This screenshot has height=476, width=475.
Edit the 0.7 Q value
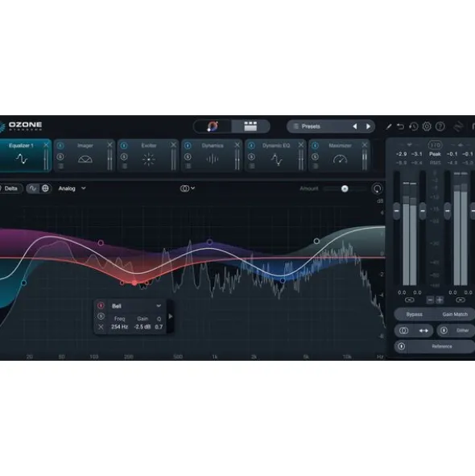[x=159, y=327]
